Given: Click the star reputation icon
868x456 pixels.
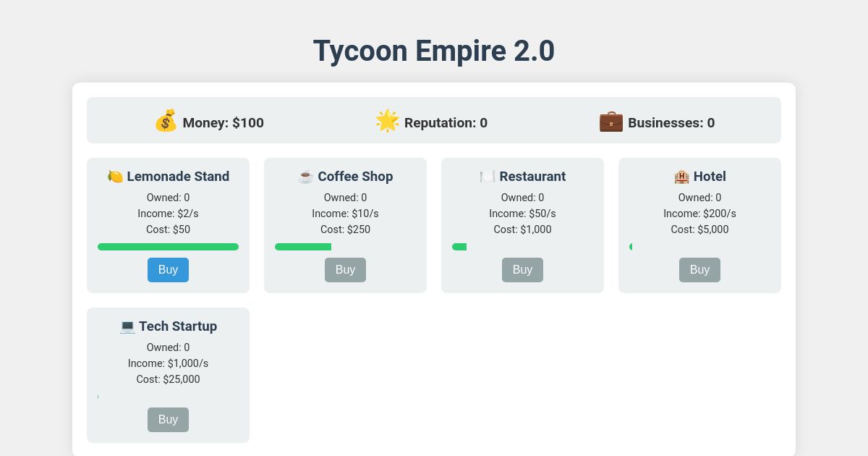Looking at the screenshot, I should [388, 121].
